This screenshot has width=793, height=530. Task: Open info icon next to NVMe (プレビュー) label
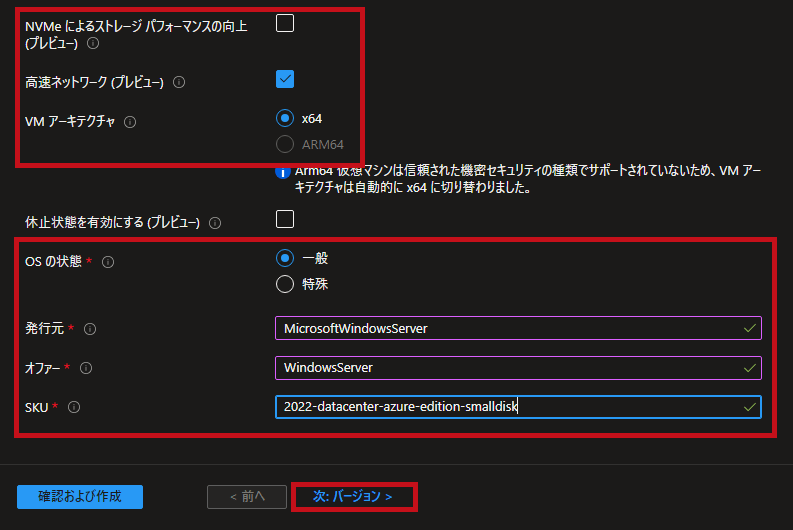tap(93, 43)
